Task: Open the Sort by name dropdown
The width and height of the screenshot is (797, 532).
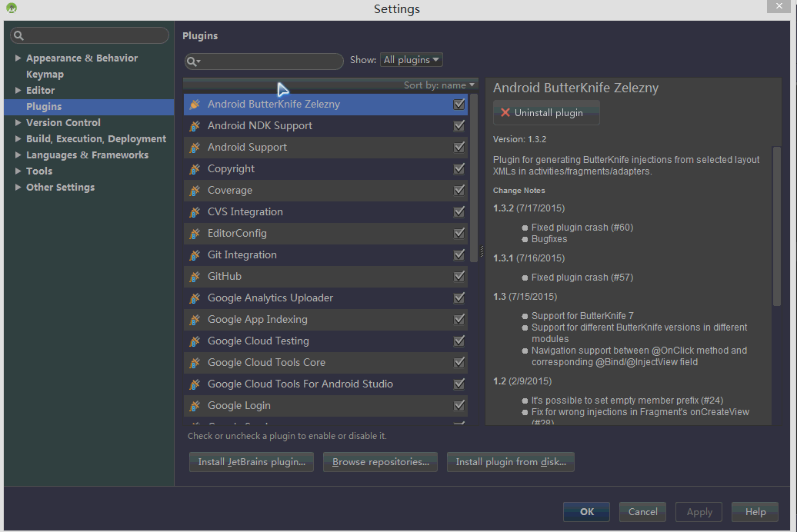Action: [439, 85]
